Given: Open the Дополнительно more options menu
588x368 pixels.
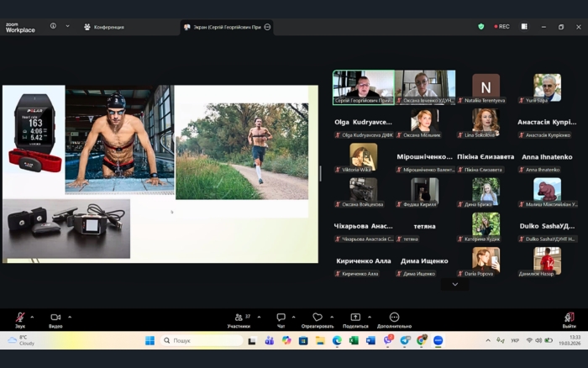Looking at the screenshot, I should click(394, 318).
